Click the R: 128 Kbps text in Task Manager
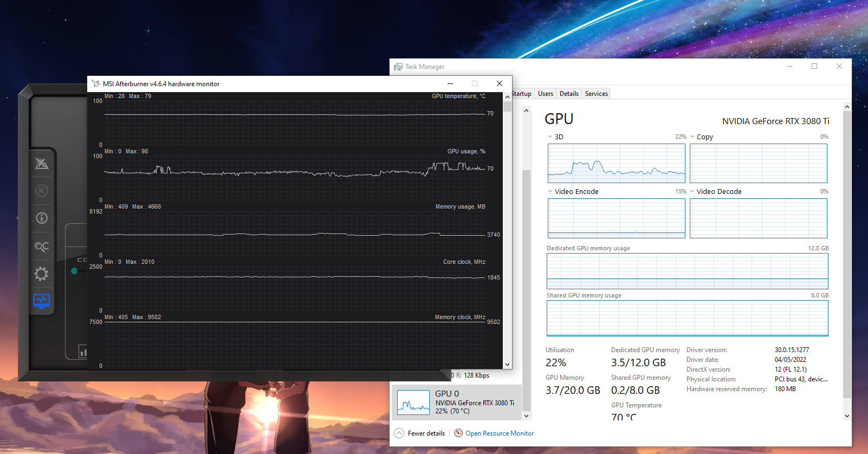The image size is (868, 454). pyautogui.click(x=472, y=375)
